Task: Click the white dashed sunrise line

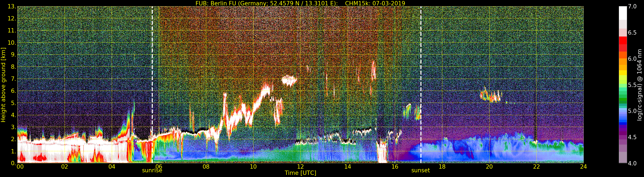Action: coord(152,85)
